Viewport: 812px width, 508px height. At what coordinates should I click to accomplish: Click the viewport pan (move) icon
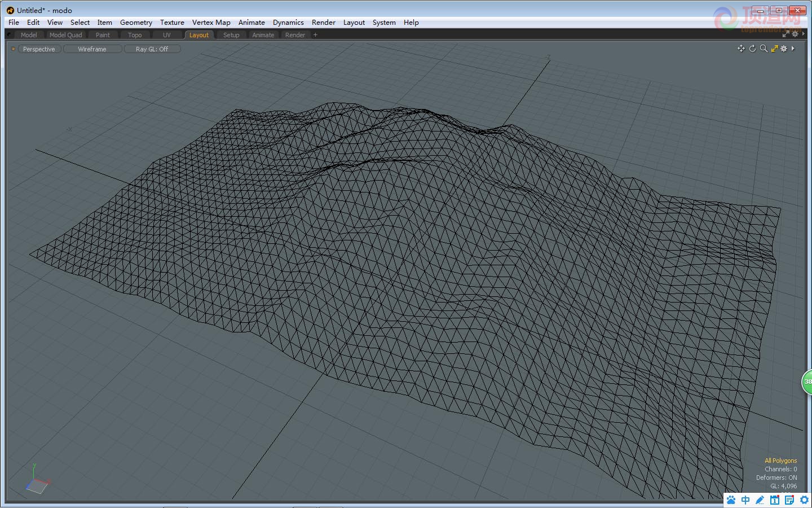point(741,49)
